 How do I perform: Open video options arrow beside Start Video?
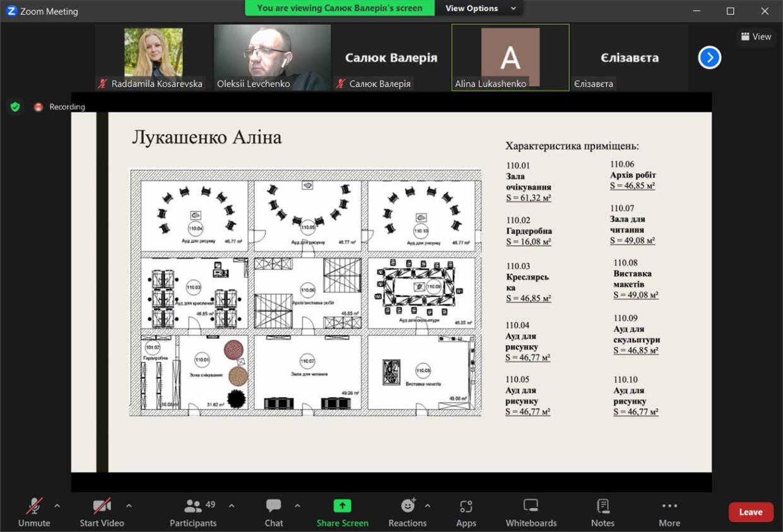tap(129, 505)
